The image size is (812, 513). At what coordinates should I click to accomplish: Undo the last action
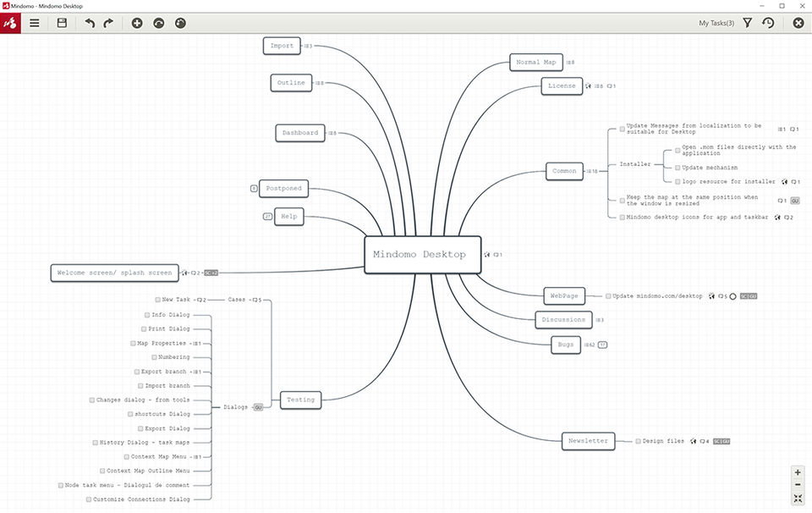click(90, 23)
